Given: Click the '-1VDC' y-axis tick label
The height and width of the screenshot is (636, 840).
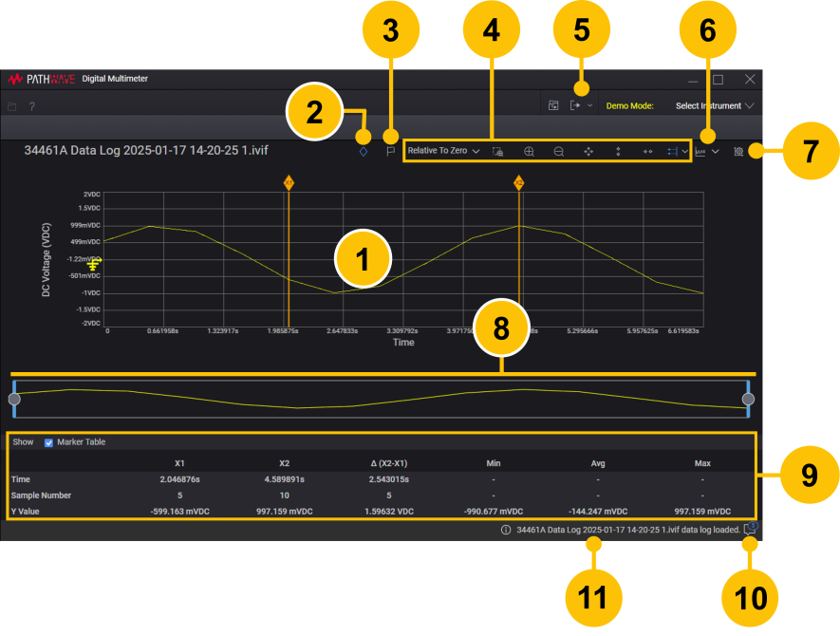Looking at the screenshot, I should click(x=90, y=293).
